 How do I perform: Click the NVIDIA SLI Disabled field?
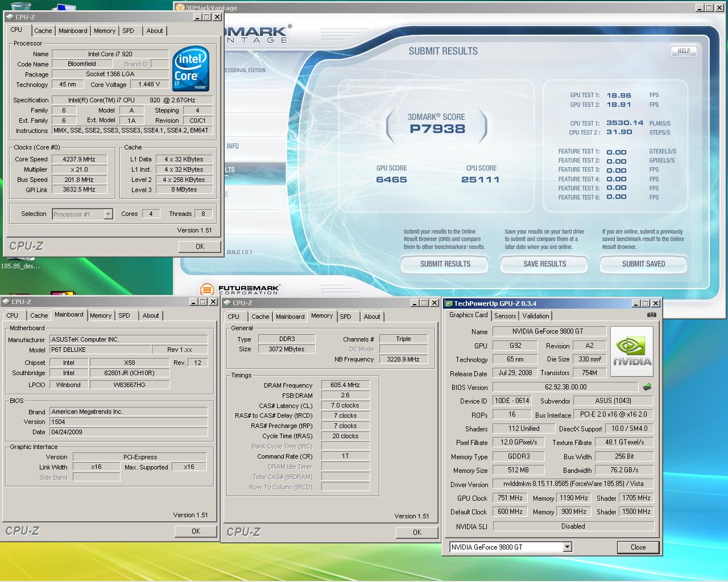pyautogui.click(x=573, y=526)
